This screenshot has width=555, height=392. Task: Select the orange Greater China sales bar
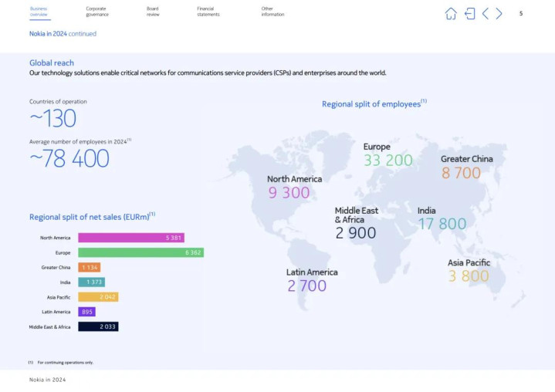coord(89,267)
